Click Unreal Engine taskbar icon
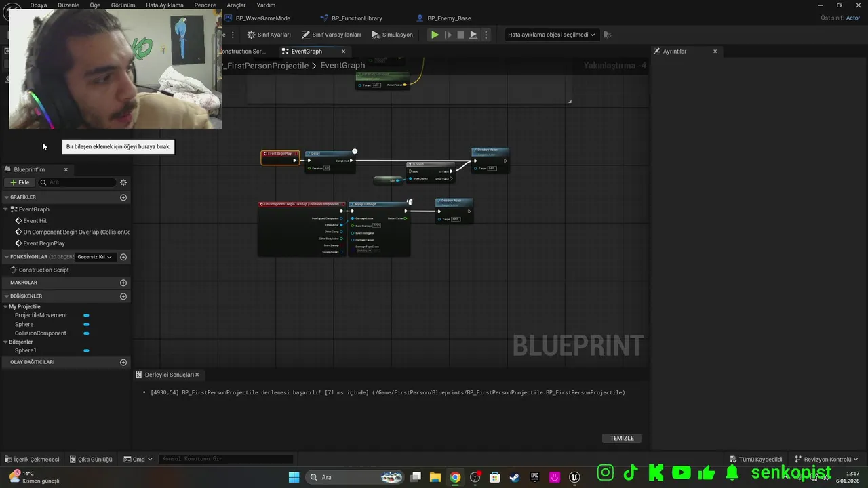This screenshot has height=488, width=868. (574, 477)
